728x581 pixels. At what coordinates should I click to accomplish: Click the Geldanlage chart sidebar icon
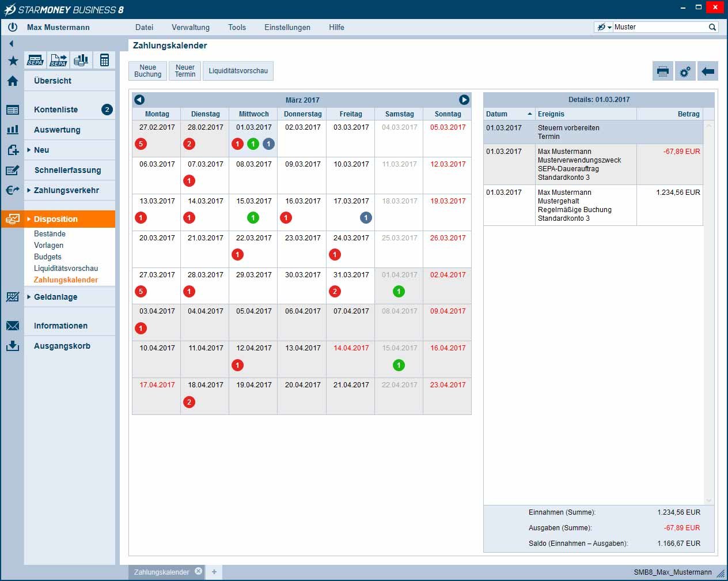[x=13, y=297]
